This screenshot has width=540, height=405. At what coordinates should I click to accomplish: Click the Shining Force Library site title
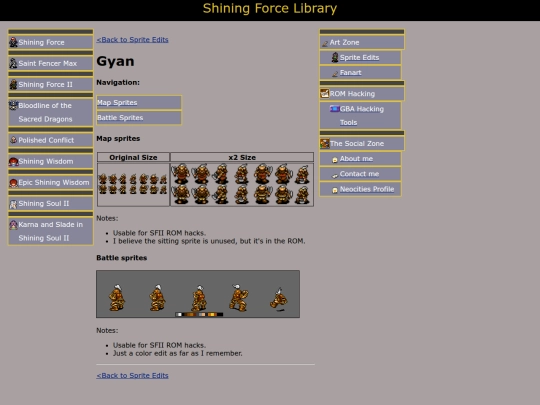(x=270, y=8)
